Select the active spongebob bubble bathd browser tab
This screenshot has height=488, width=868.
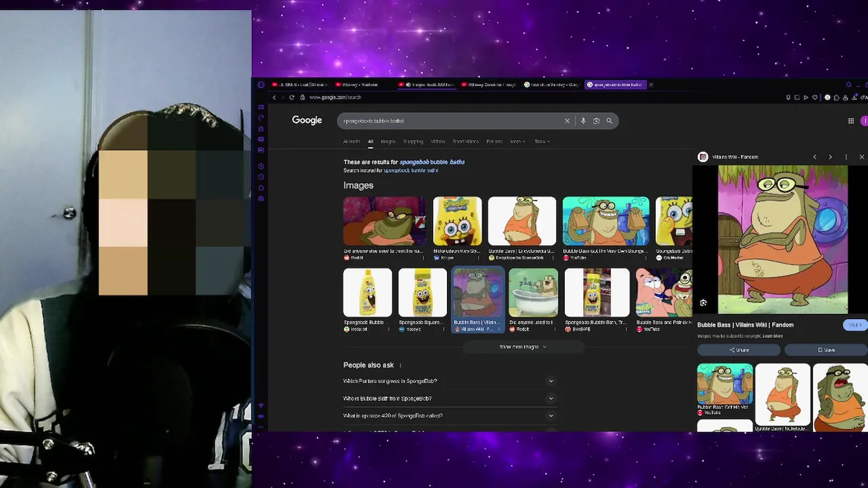[614, 85]
